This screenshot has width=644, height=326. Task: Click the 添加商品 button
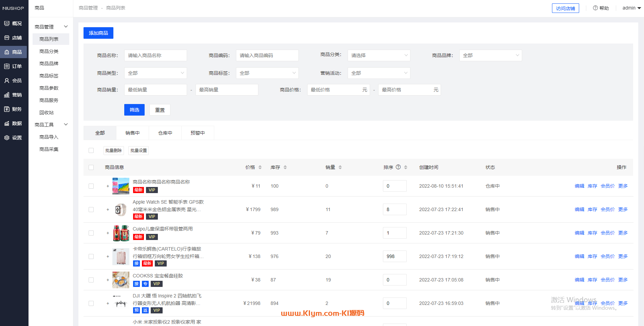click(98, 33)
